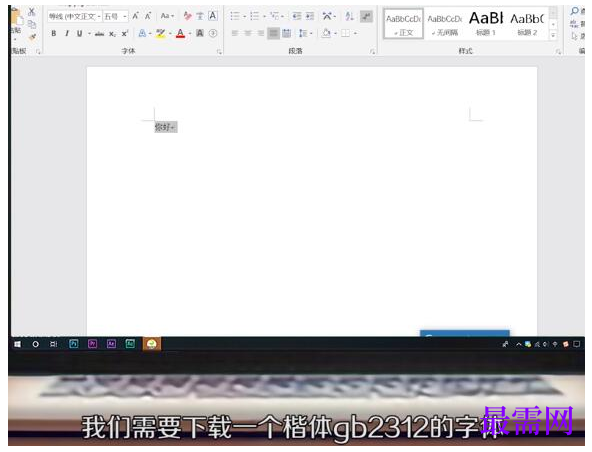The image size is (592, 452).
Task: Expand the Change Case Aa dropdown
Action: [x=167, y=16]
